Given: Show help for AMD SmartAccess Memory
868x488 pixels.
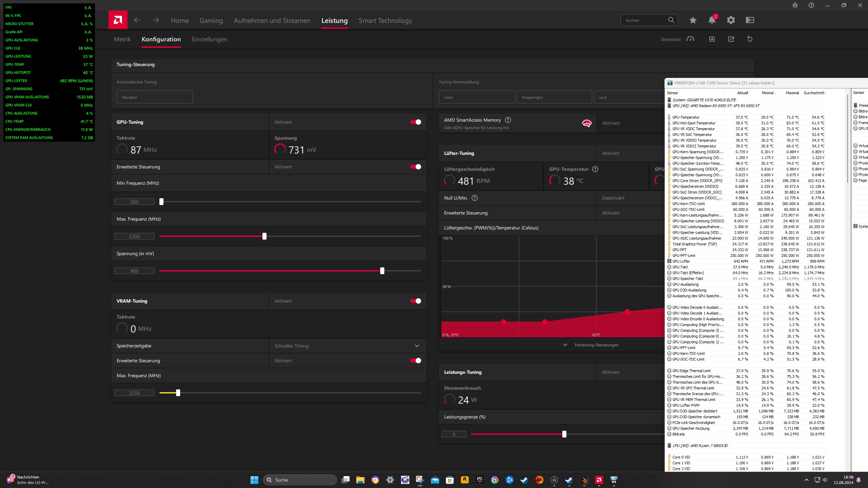Looking at the screenshot, I should pyautogui.click(x=508, y=120).
